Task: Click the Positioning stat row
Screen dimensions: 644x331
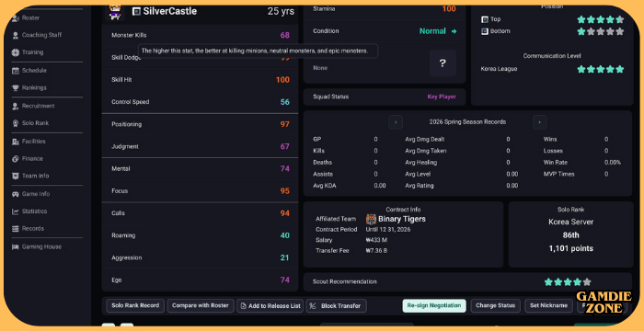Action: 200,124
